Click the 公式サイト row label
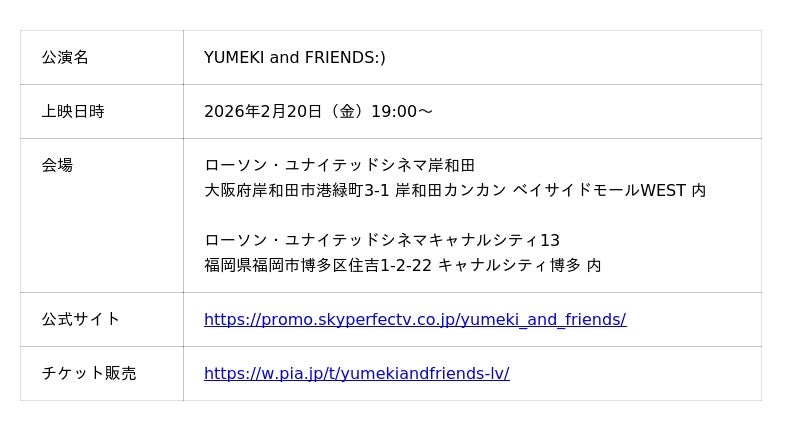This screenshot has height=431, width=800. (81, 320)
